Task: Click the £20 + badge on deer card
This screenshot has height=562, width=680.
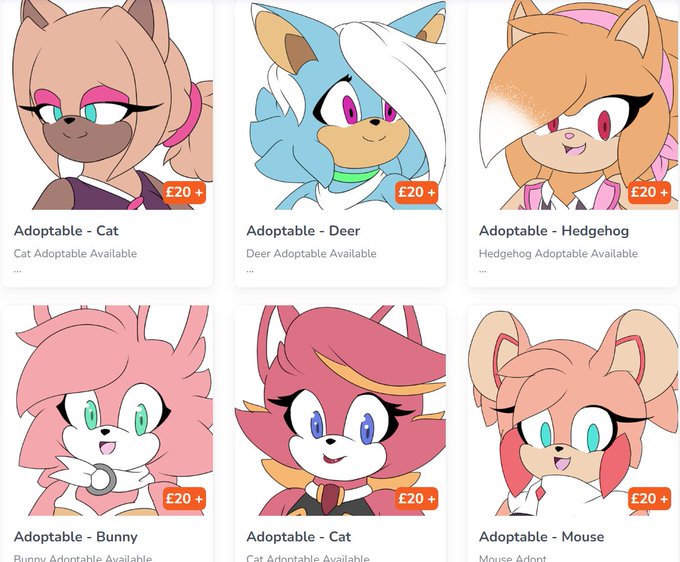Action: tap(417, 192)
